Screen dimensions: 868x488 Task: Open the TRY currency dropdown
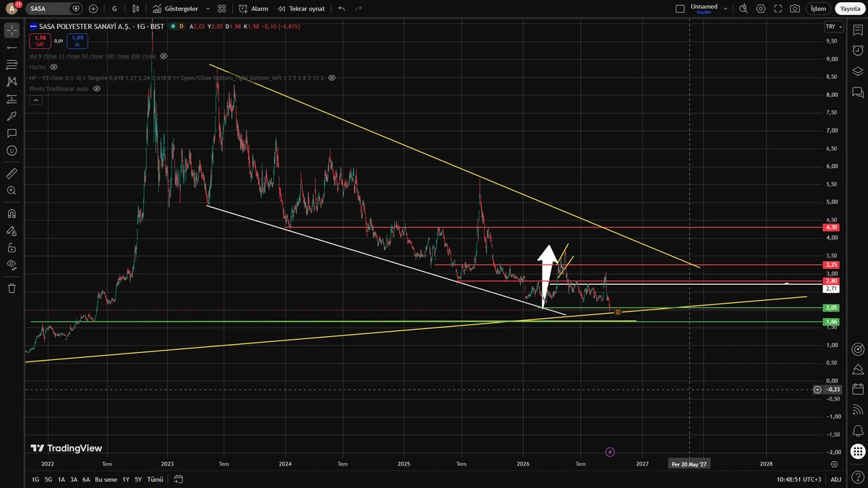(x=834, y=27)
